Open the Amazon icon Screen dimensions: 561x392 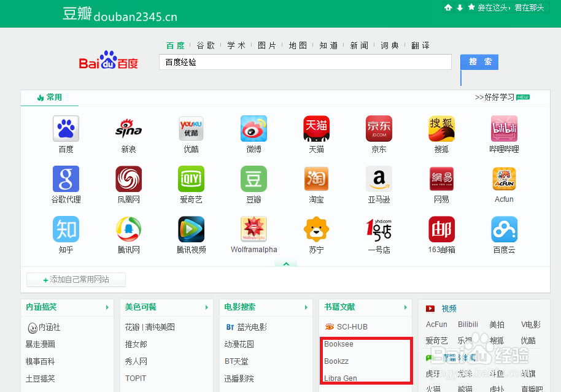click(379, 179)
